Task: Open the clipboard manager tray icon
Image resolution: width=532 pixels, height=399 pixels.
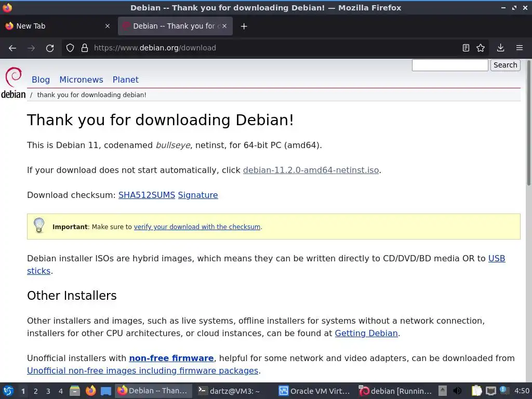Action: (476, 391)
